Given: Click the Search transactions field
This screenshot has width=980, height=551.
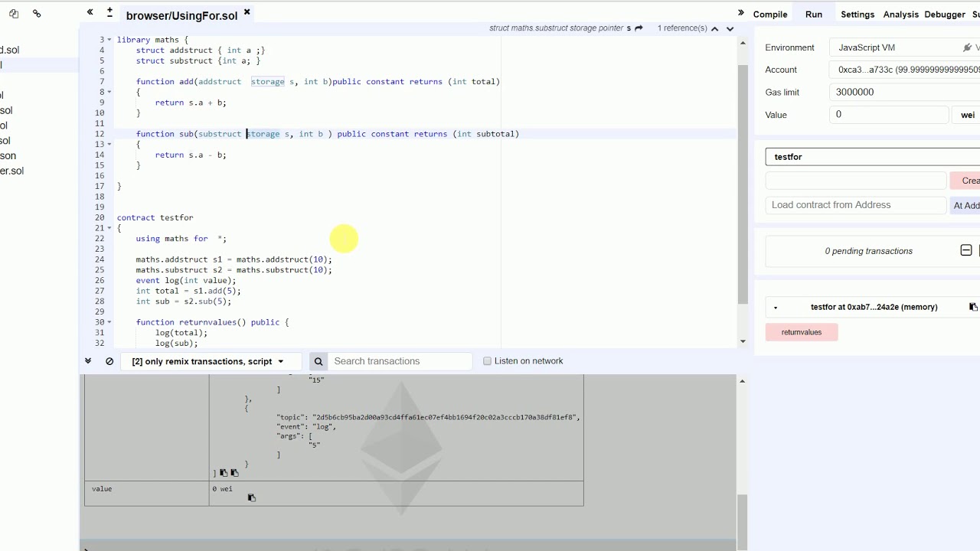Looking at the screenshot, I should click(x=400, y=361).
